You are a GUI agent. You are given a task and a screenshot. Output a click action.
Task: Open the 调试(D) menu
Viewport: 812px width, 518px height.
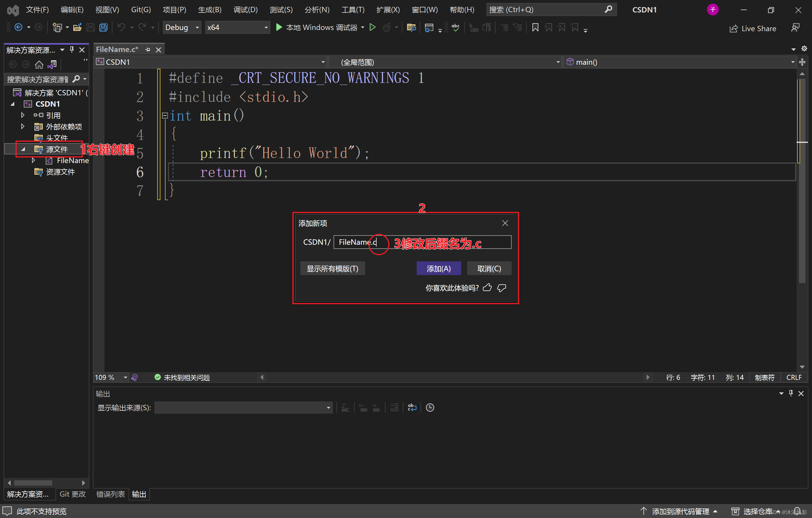245,10
